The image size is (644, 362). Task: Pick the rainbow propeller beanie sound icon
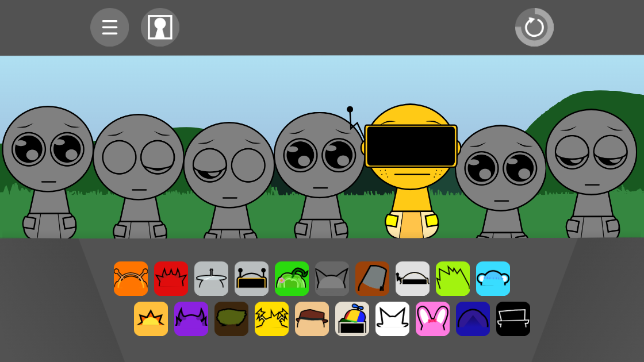pyautogui.click(x=352, y=318)
